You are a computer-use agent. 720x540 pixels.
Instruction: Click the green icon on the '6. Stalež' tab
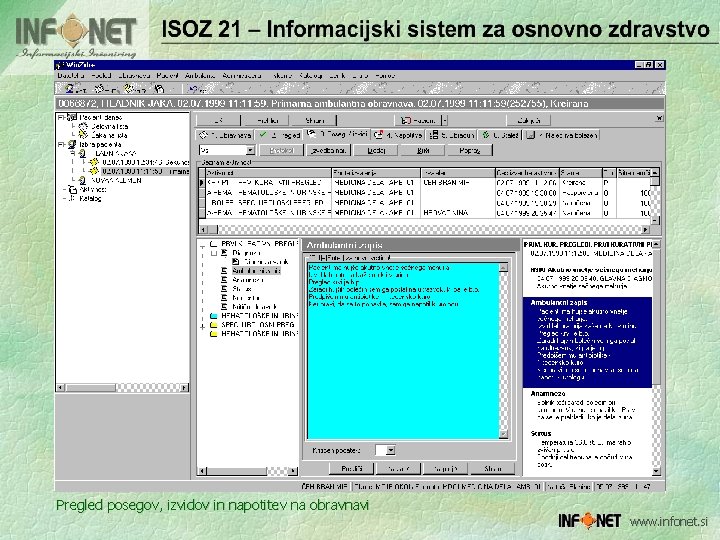(485, 135)
